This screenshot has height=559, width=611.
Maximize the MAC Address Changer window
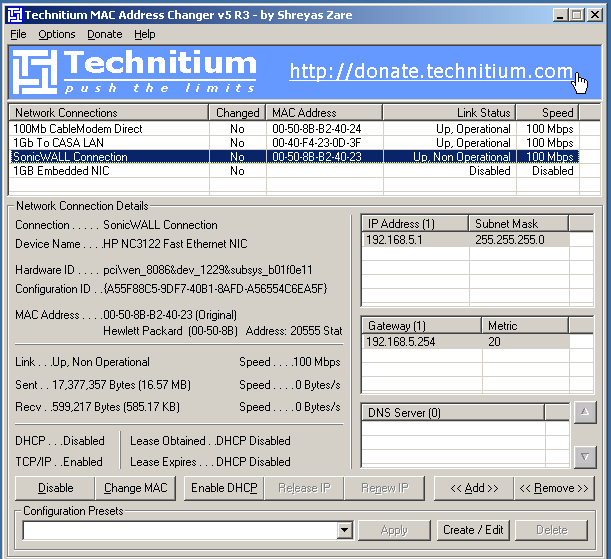tap(577, 15)
